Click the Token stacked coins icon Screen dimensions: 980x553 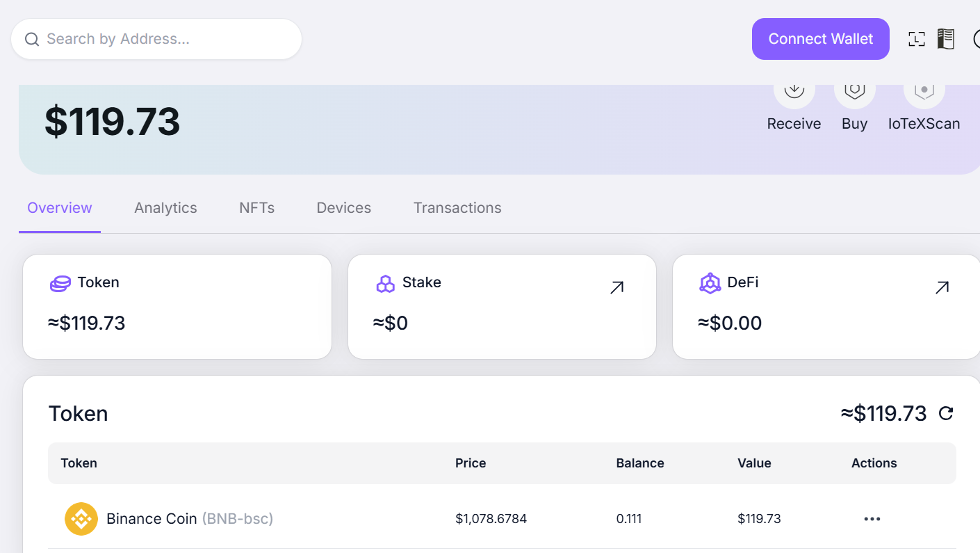pos(60,283)
